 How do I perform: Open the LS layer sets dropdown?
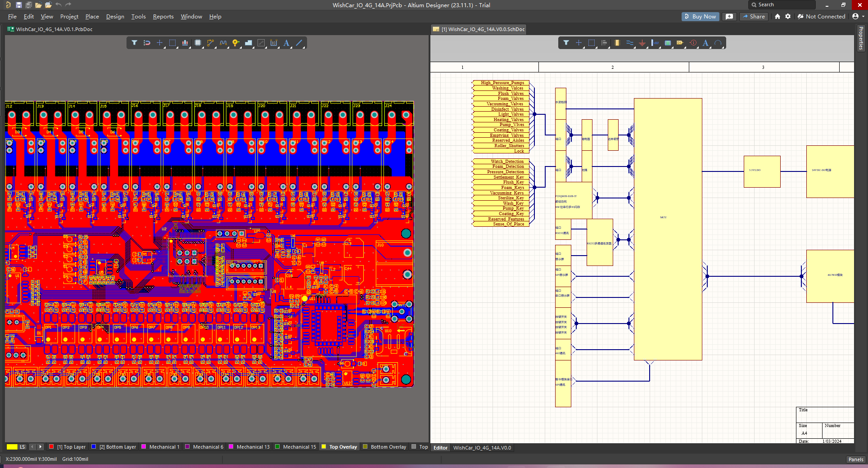[22, 447]
